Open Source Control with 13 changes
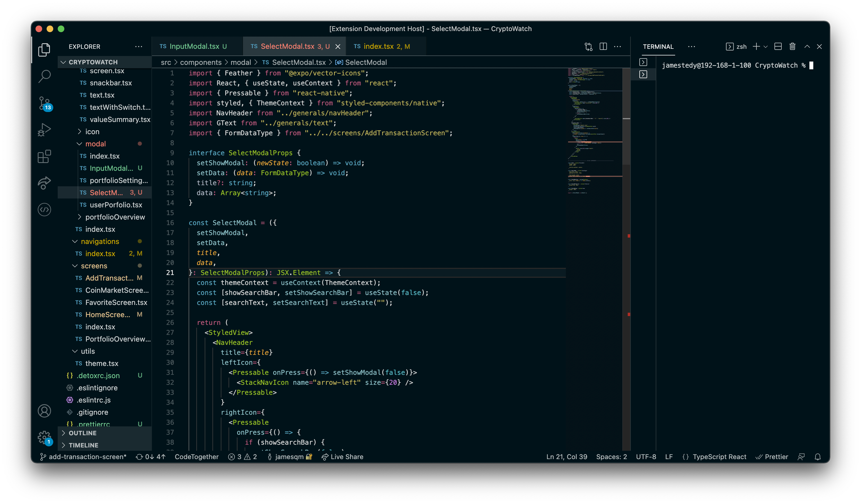 tap(44, 103)
